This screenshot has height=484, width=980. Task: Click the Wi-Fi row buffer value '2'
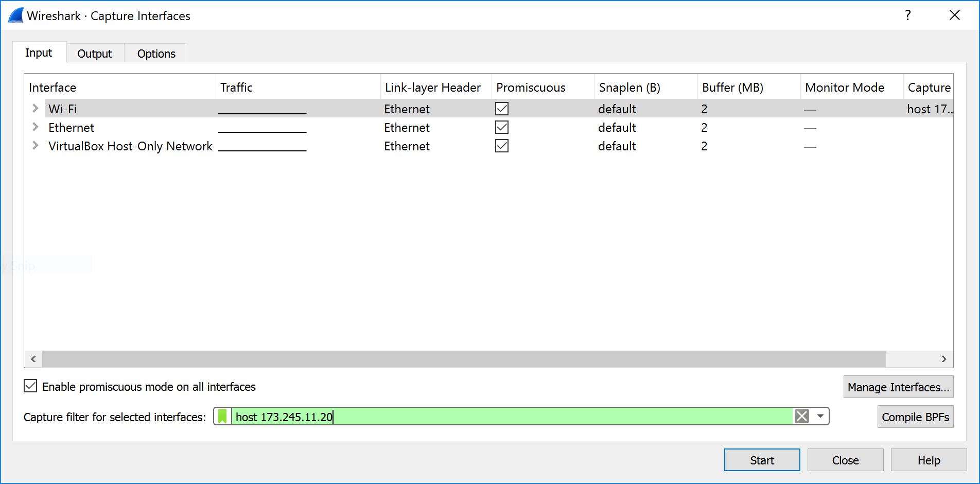coord(704,109)
